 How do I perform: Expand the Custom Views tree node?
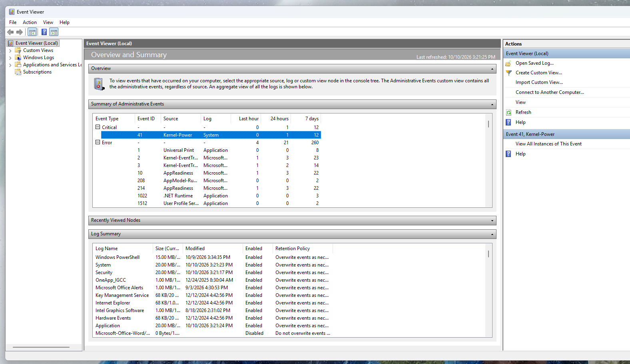[10, 51]
